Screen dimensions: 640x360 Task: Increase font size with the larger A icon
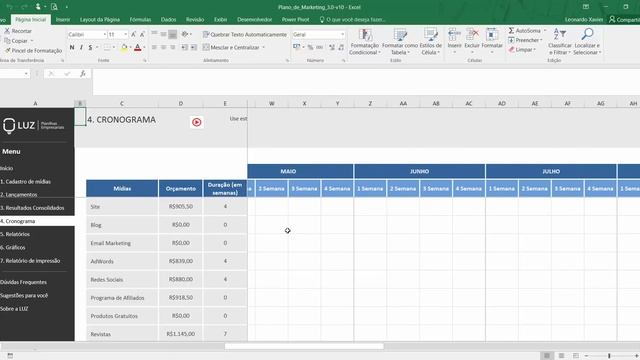[133, 35]
